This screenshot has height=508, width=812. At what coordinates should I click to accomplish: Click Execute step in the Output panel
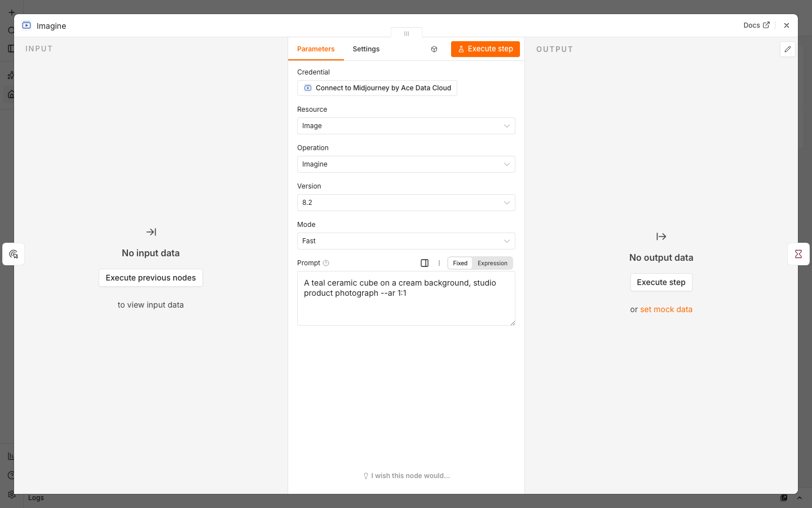pyautogui.click(x=661, y=282)
